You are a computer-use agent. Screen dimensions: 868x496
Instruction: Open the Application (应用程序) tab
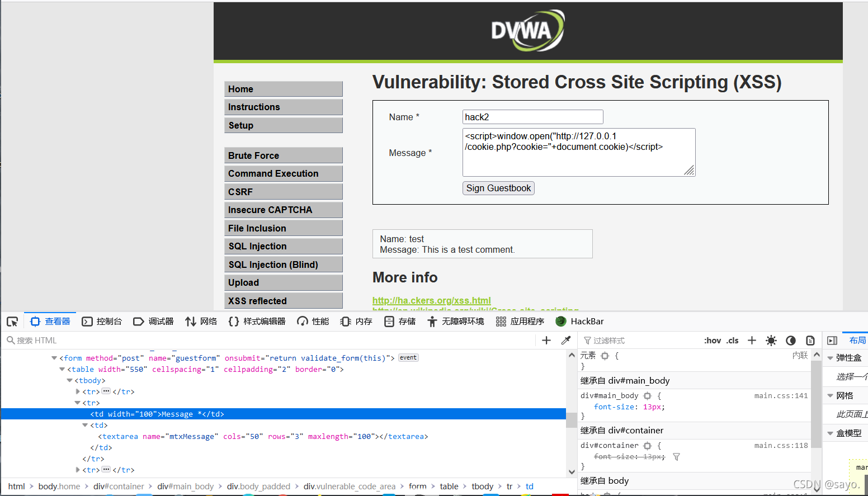pyautogui.click(x=520, y=322)
